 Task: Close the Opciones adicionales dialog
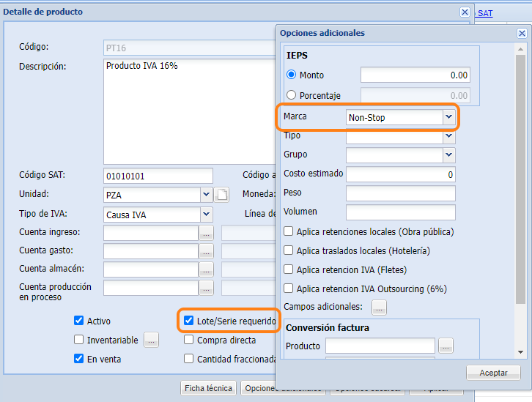[x=522, y=33]
